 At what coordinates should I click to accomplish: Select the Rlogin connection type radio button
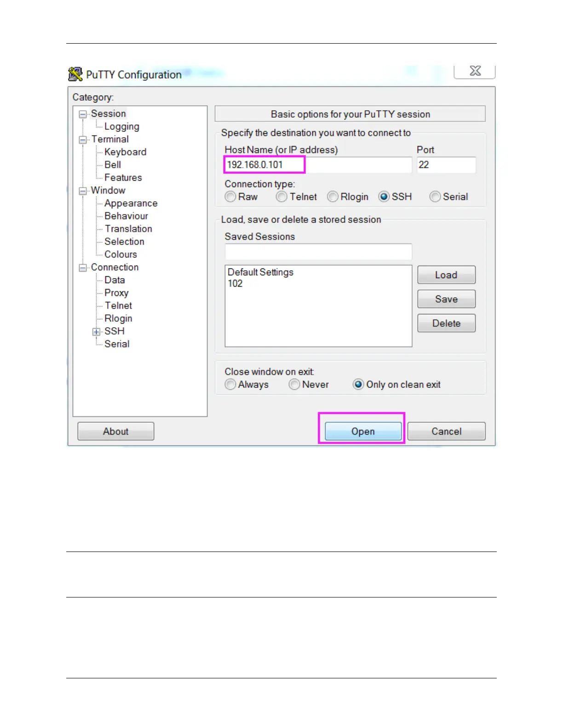tap(333, 197)
